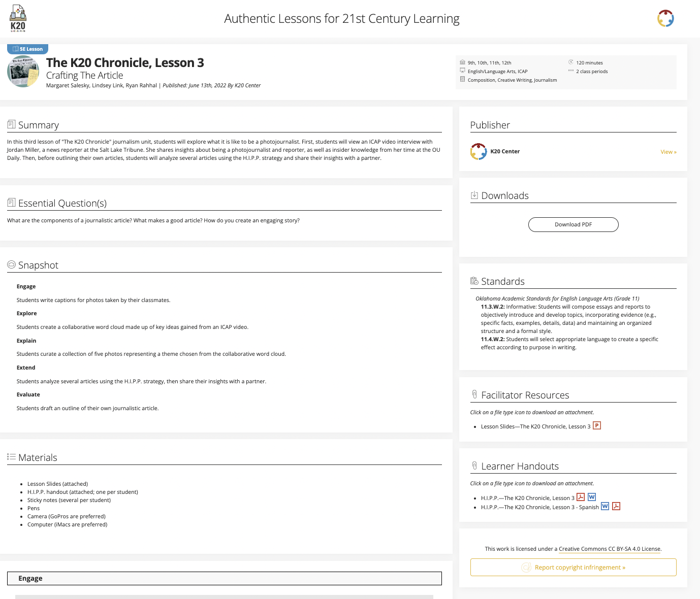Expand the Engage section header
Screen dimensions: 700x599
click(x=225, y=578)
